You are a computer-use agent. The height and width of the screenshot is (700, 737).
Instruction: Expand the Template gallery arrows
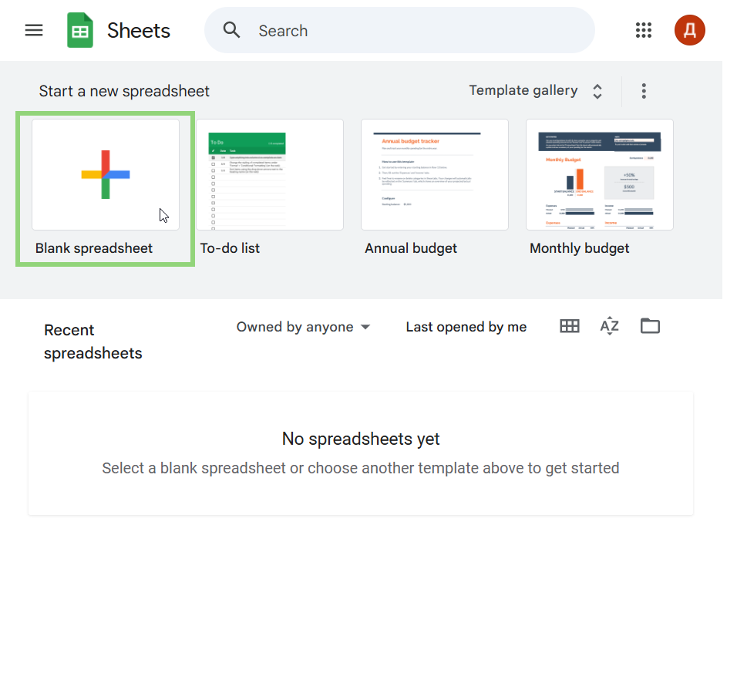pos(597,92)
